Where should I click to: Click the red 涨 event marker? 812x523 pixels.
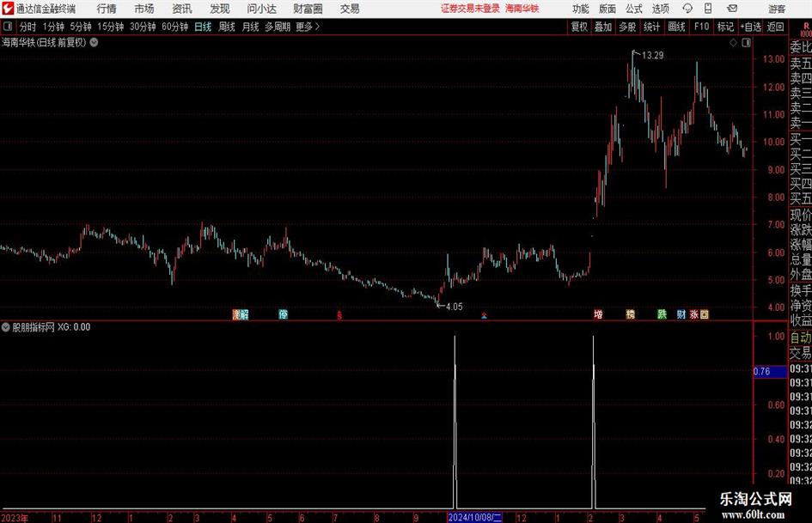coord(694,314)
